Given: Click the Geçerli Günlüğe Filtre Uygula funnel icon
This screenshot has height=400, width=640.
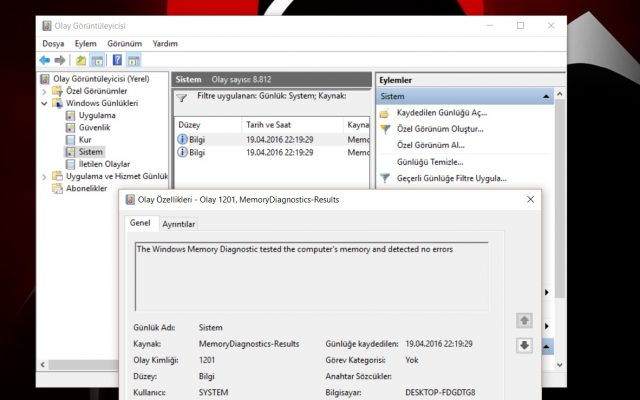Looking at the screenshot, I should 385,178.
